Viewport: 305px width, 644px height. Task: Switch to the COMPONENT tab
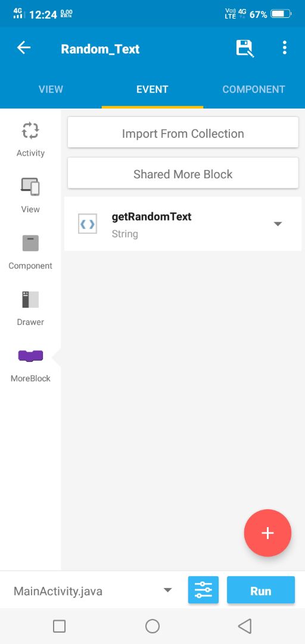tap(254, 89)
